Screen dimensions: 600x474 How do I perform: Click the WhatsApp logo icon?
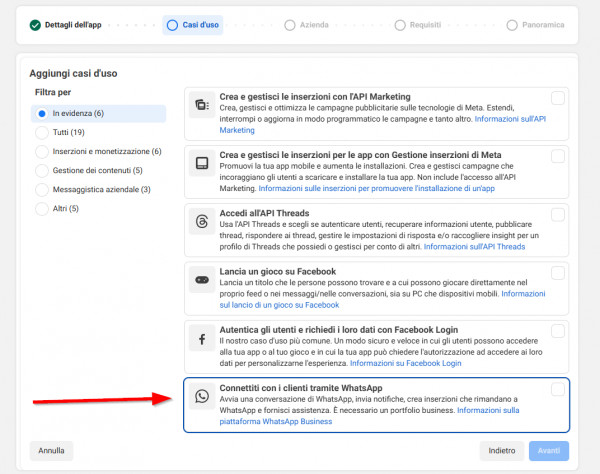pyautogui.click(x=202, y=397)
